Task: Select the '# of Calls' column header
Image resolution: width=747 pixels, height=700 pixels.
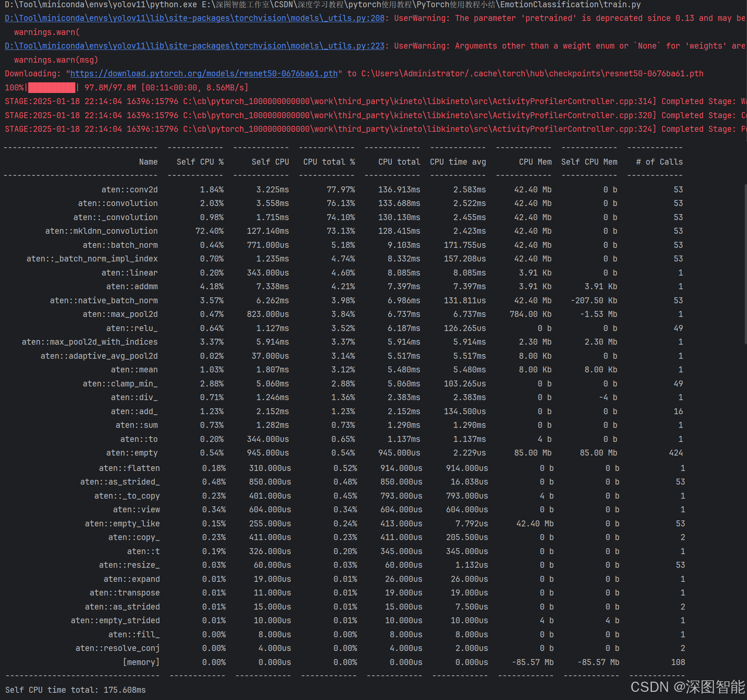Action: pyautogui.click(x=660, y=162)
